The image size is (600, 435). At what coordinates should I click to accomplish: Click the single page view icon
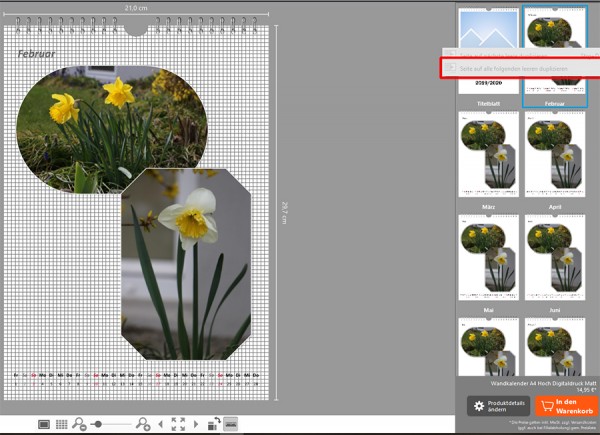point(44,424)
